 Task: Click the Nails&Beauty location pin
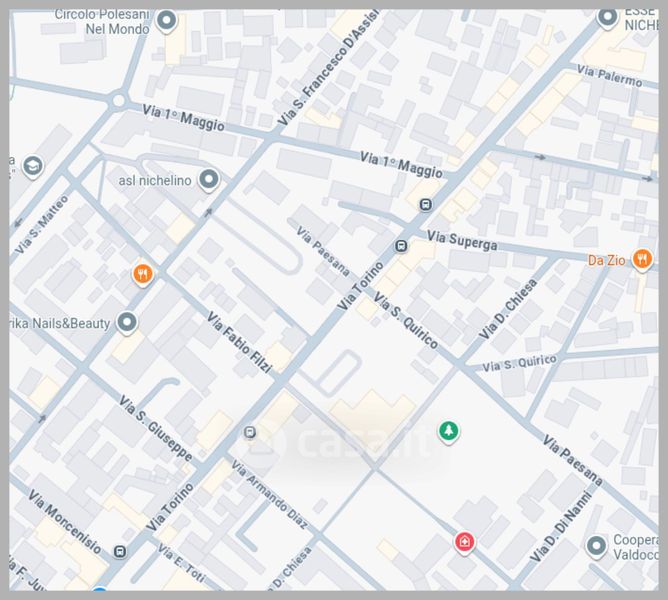point(127,322)
